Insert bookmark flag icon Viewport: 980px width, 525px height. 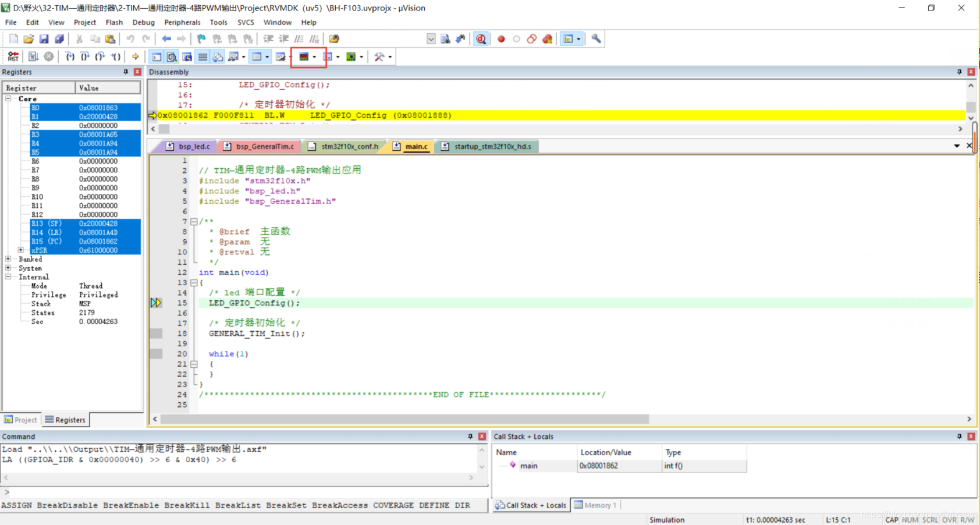click(201, 39)
